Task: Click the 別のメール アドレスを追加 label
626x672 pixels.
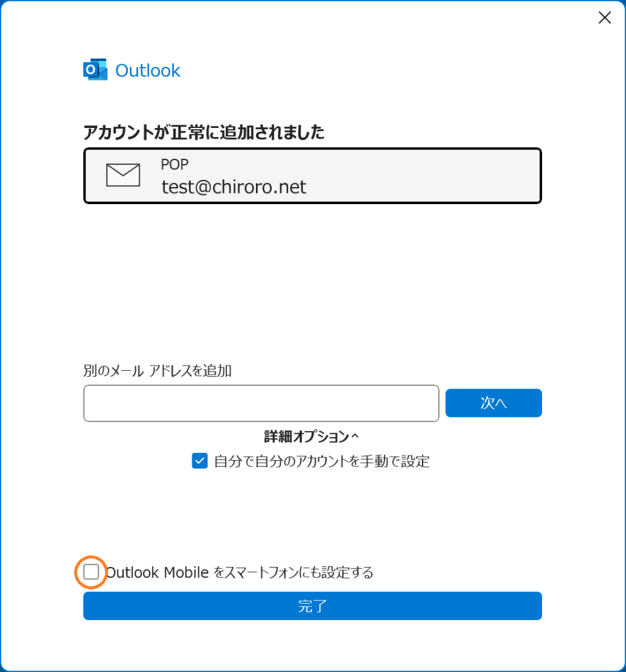Action: pos(157,371)
